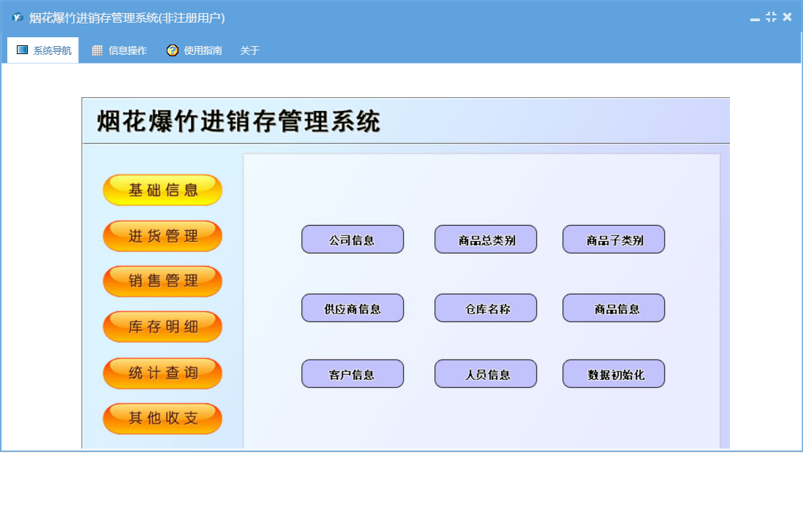Open 供应商信息
803x532 pixels.
pyautogui.click(x=353, y=308)
